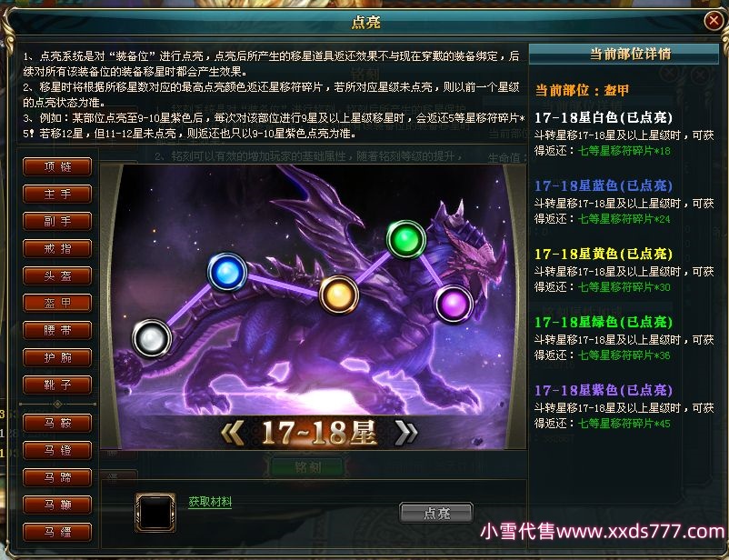Go to next star tier arrow
The image size is (729, 560).
pyautogui.click(x=406, y=433)
